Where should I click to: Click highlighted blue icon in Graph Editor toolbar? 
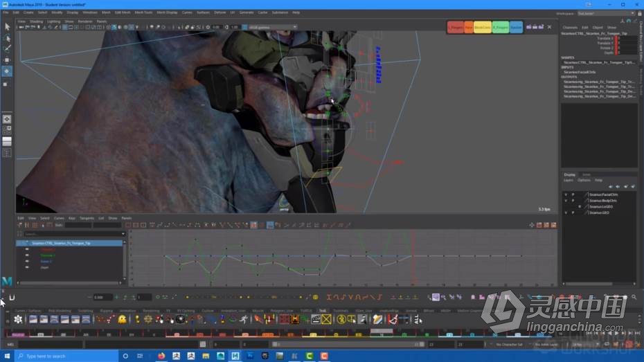pyautogui.click(x=270, y=225)
